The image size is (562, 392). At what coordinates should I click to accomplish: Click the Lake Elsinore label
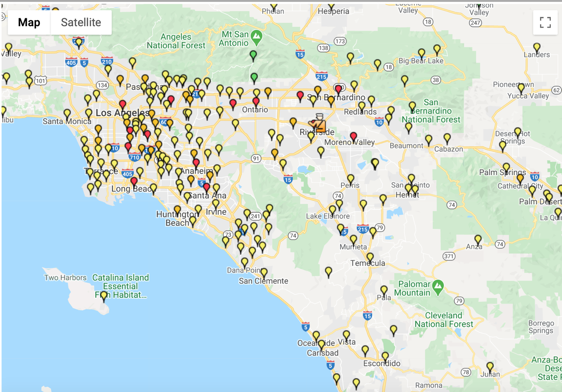pos(328,216)
